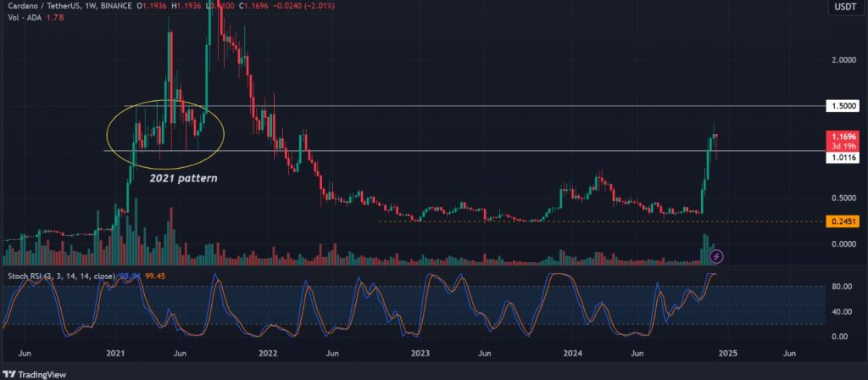Click the purple lightning bolt icon
This screenshot has height=380, width=868.
pos(717,255)
